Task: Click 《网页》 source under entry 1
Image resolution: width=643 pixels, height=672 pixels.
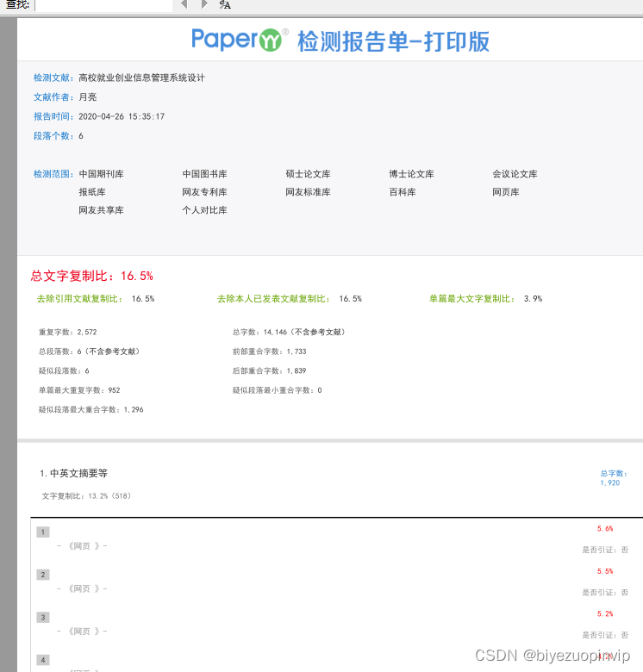Action: (x=84, y=546)
